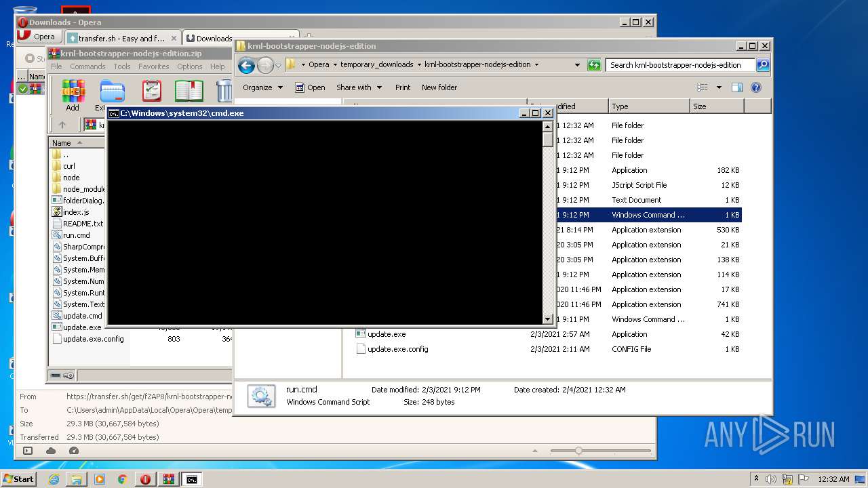Viewport: 868px width, 488px height.
Task: Open WinRAR Favorites menu
Action: [x=154, y=66]
